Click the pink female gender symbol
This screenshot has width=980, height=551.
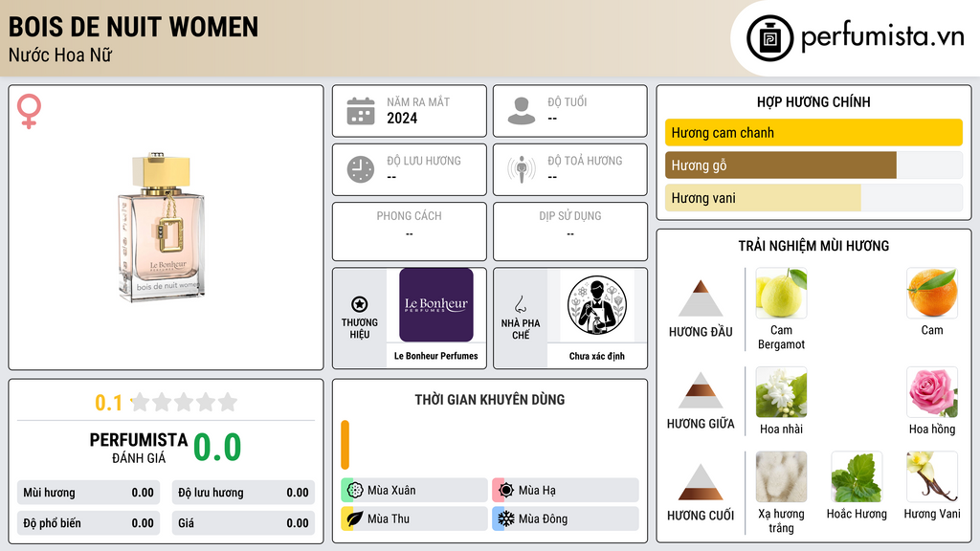click(29, 111)
